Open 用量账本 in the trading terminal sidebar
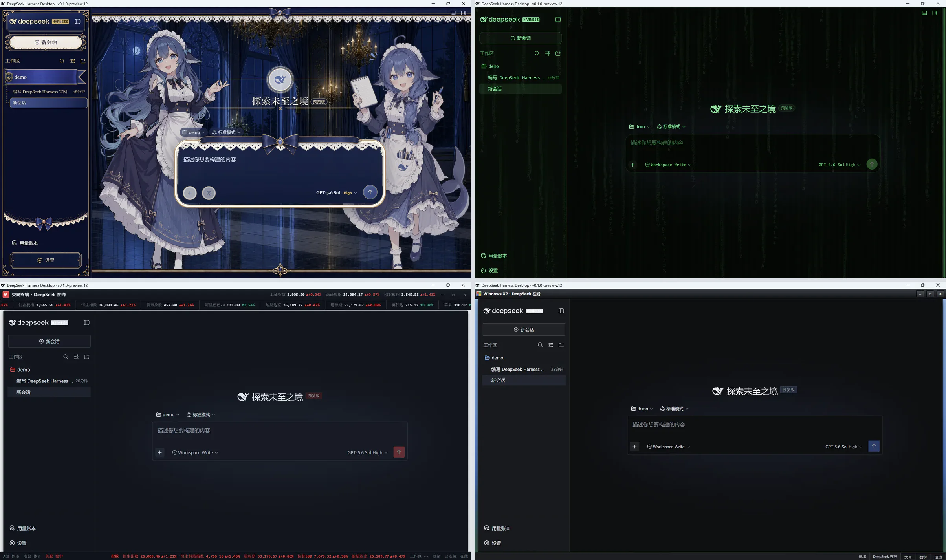Screen dimensions: 946x560 pyautogui.click(x=23, y=528)
